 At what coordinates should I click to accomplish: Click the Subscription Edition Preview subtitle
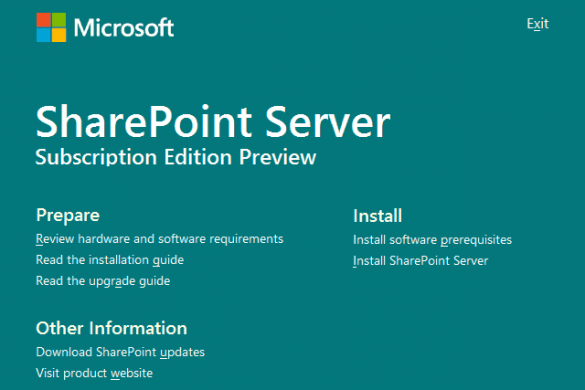tap(176, 157)
